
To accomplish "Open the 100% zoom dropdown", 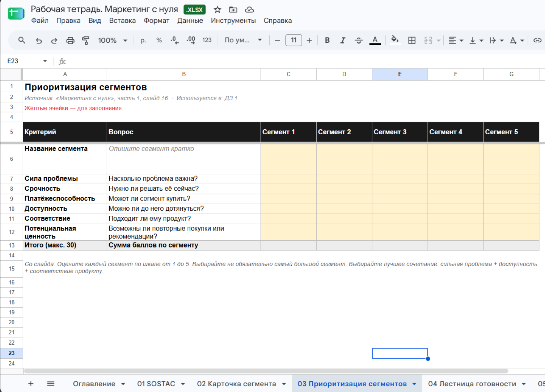I will coord(113,40).
